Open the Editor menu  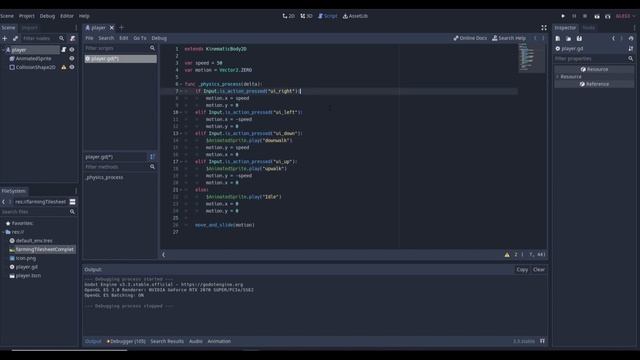pos(67,16)
